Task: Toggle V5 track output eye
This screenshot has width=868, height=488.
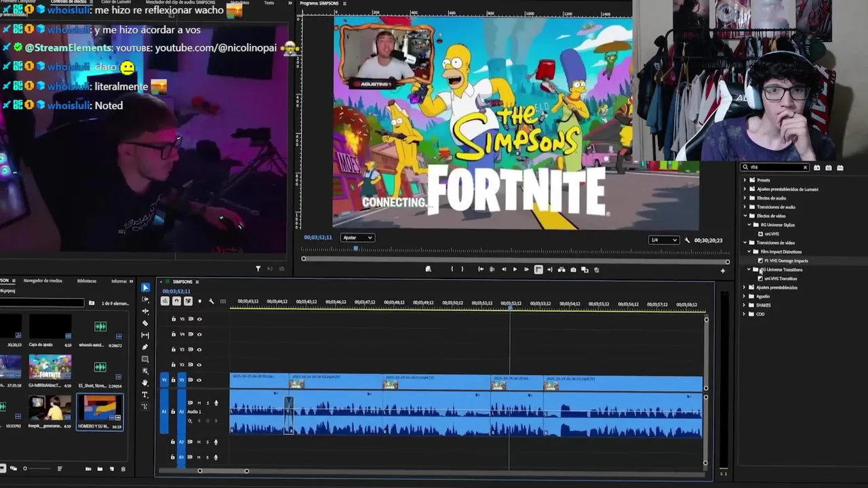Action: (199, 319)
